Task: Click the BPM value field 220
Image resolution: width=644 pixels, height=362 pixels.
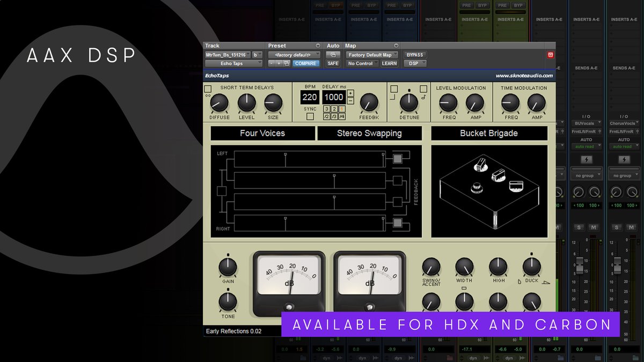Action: (x=310, y=97)
